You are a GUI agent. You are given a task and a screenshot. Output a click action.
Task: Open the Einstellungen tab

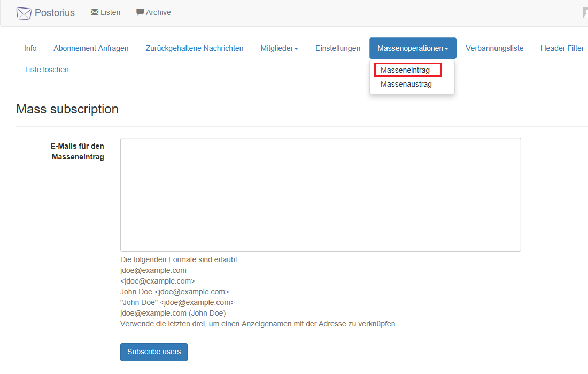coord(338,48)
